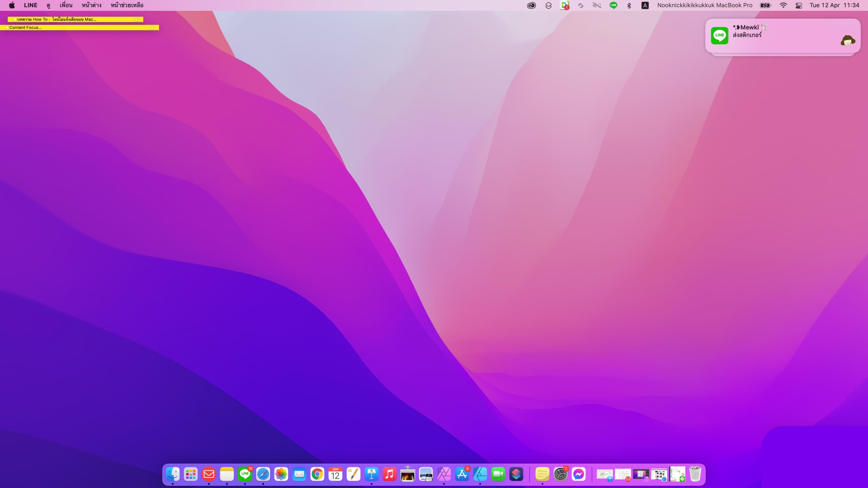Open Affinity Photo from the Dock
Viewport: 868px width, 488px height.
[444, 474]
